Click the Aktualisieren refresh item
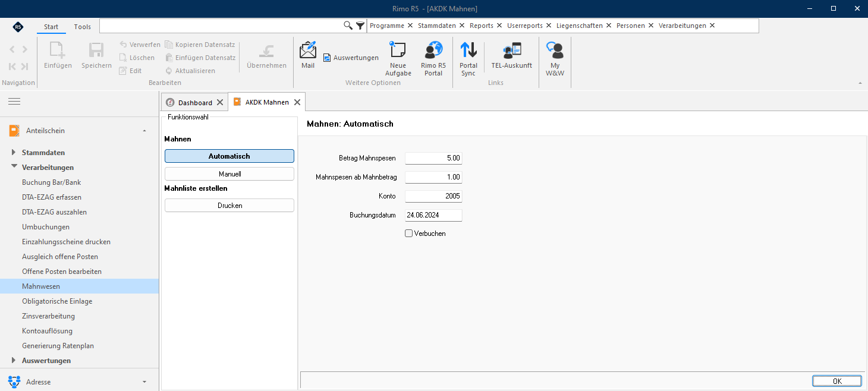Image resolution: width=868 pixels, height=391 pixels. pyautogui.click(x=190, y=71)
